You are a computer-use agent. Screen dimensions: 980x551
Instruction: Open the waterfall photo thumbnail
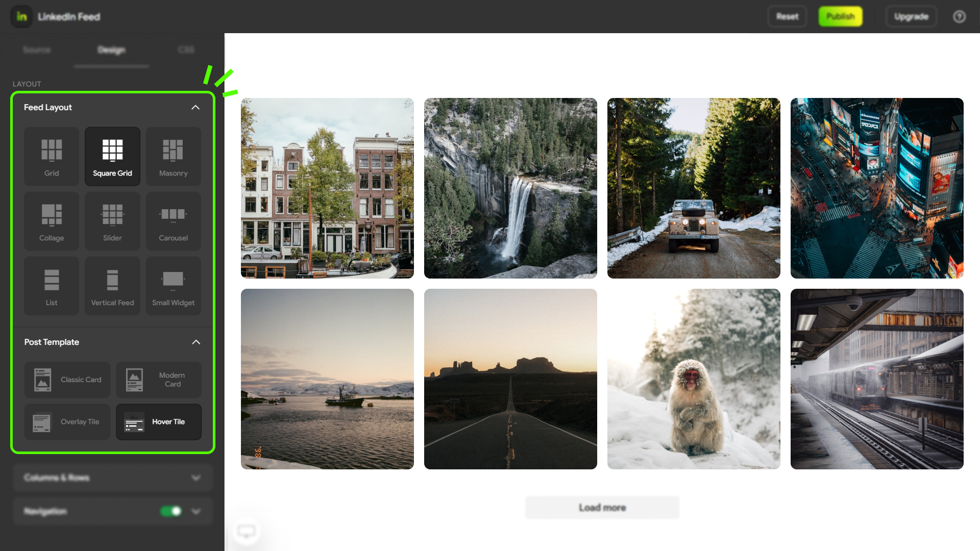510,188
